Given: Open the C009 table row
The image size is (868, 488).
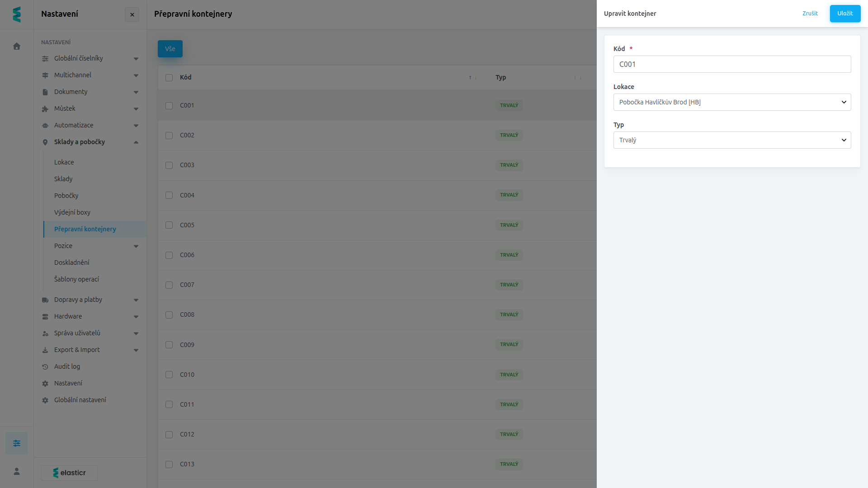Looking at the screenshot, I should (x=377, y=345).
